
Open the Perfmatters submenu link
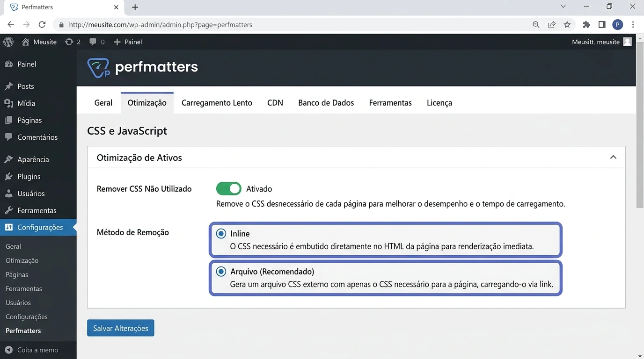coord(23,330)
